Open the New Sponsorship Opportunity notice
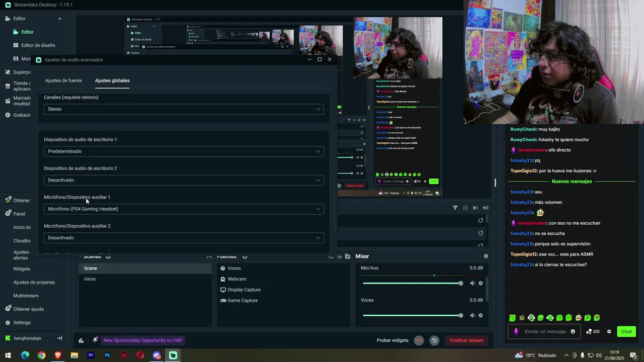 click(x=143, y=340)
